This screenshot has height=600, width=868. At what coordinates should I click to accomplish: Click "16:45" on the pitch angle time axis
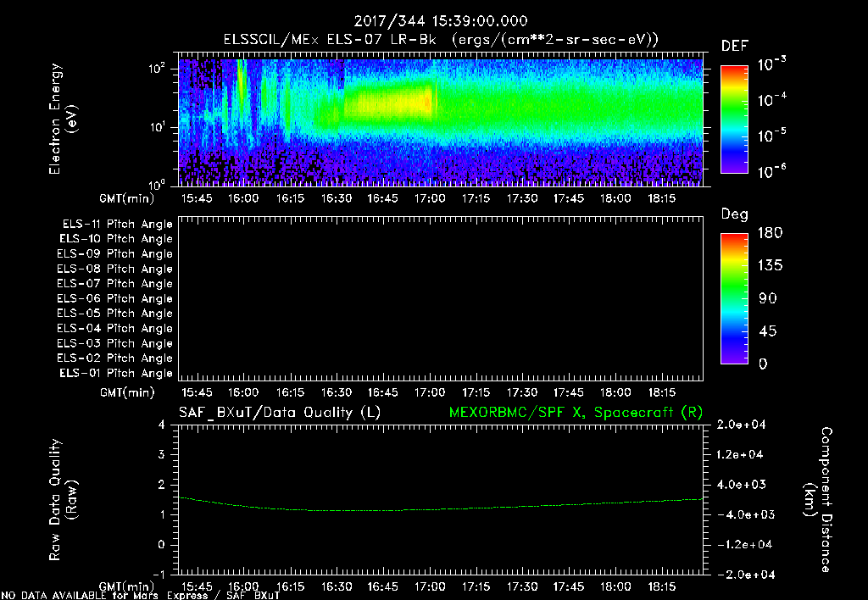[382, 392]
